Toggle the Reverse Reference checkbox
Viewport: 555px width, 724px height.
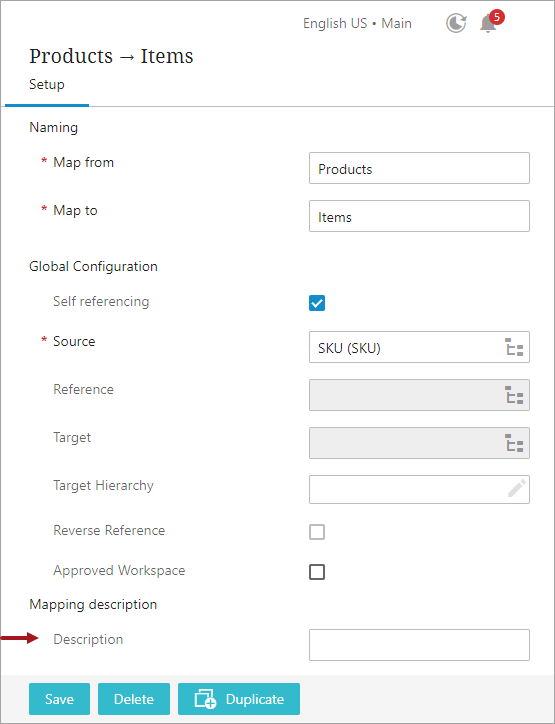317,532
